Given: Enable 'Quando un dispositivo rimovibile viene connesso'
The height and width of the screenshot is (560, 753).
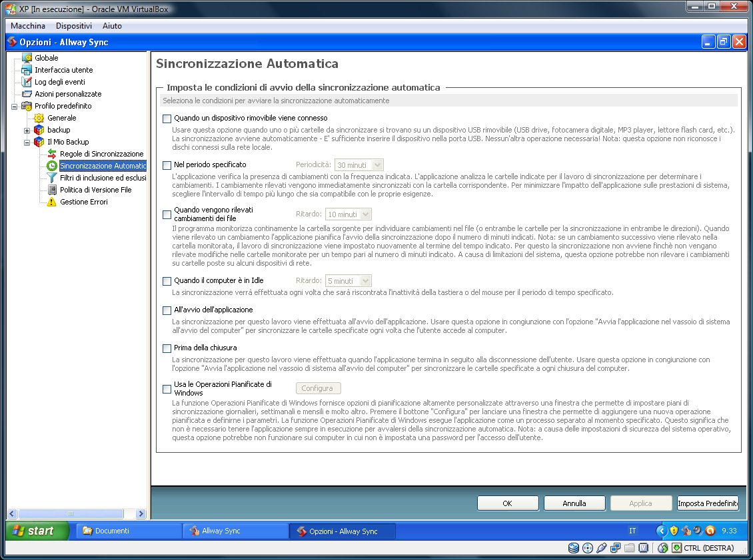Looking at the screenshot, I should click(x=167, y=119).
